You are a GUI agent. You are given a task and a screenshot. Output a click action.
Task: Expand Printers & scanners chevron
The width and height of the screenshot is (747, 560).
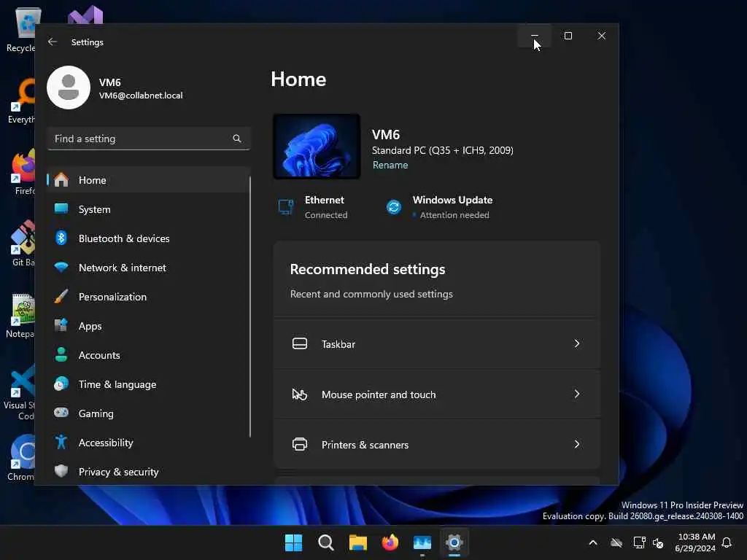coord(577,444)
